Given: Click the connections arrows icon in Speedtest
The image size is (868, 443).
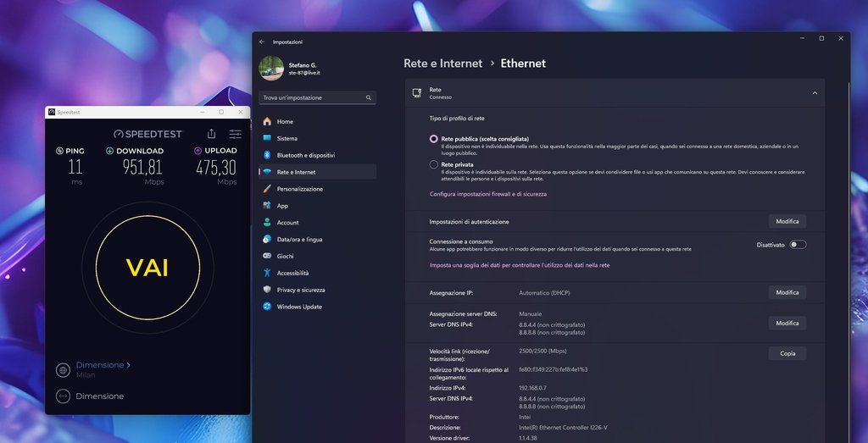Looking at the screenshot, I should pos(63,396).
